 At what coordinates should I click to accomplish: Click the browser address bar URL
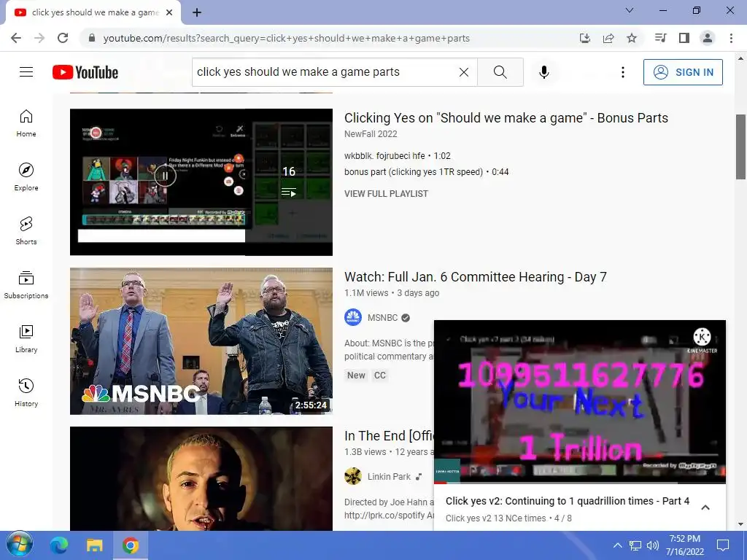(x=286, y=38)
